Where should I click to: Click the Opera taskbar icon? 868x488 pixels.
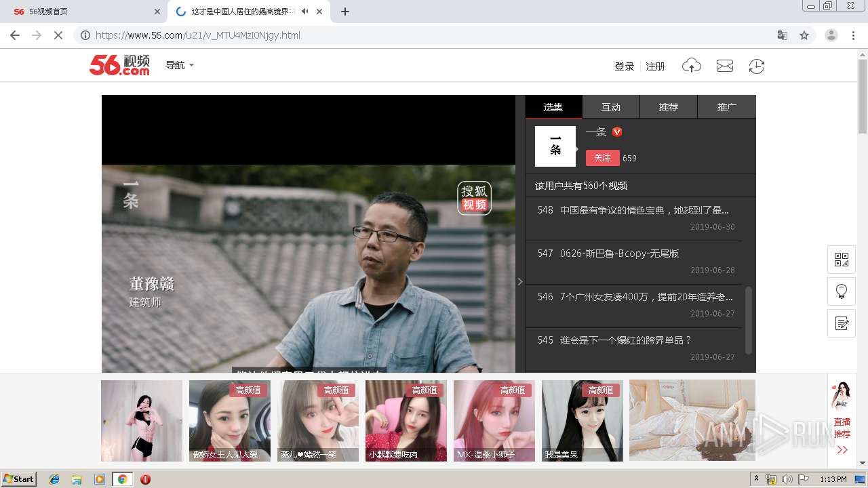pyautogui.click(x=145, y=479)
